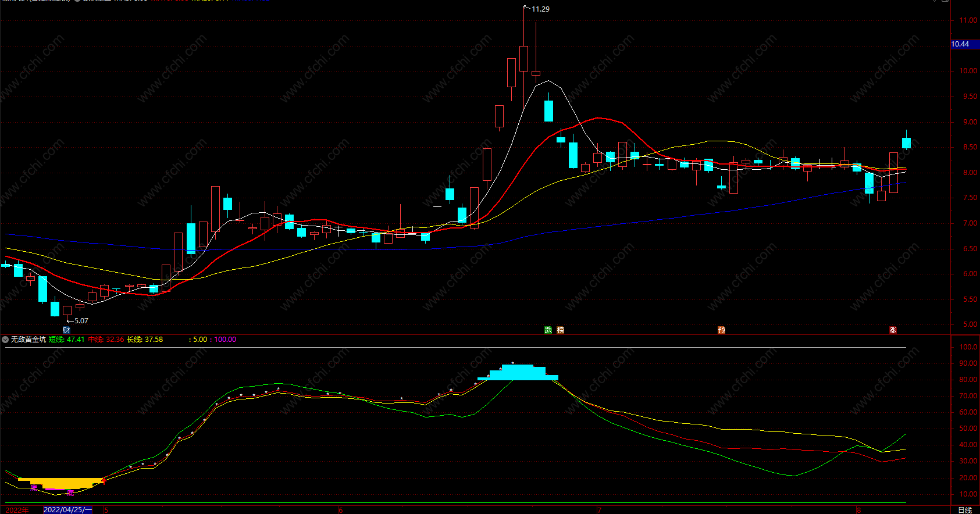
Task: Click the 11.00 price axis label
Action: [x=968, y=20]
